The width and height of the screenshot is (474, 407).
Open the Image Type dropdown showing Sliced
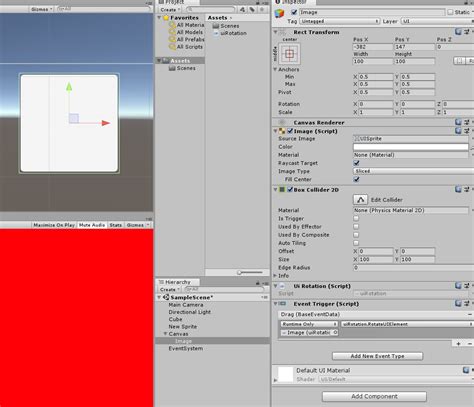(x=413, y=171)
